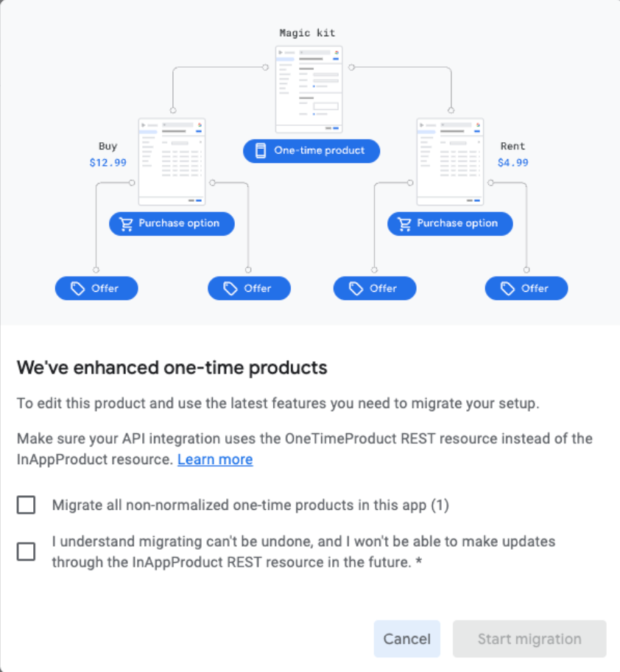Click cart icon in Rent purchase option

click(404, 224)
